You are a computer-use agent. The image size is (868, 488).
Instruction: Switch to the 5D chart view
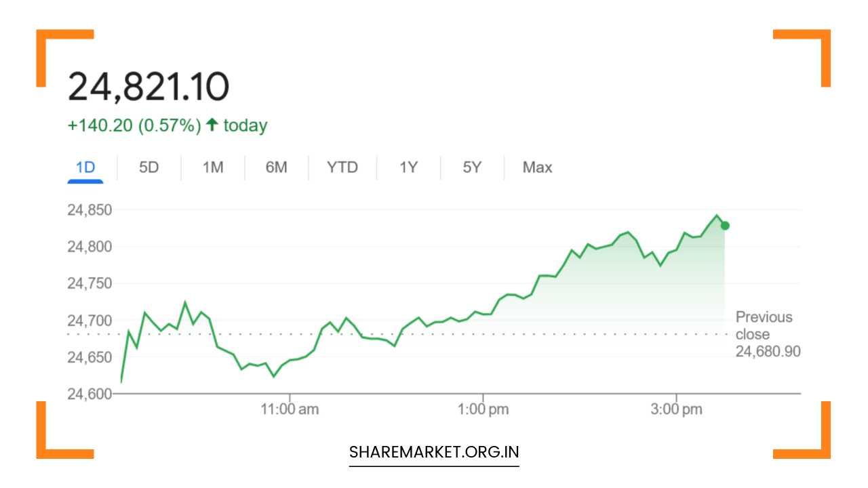149,167
